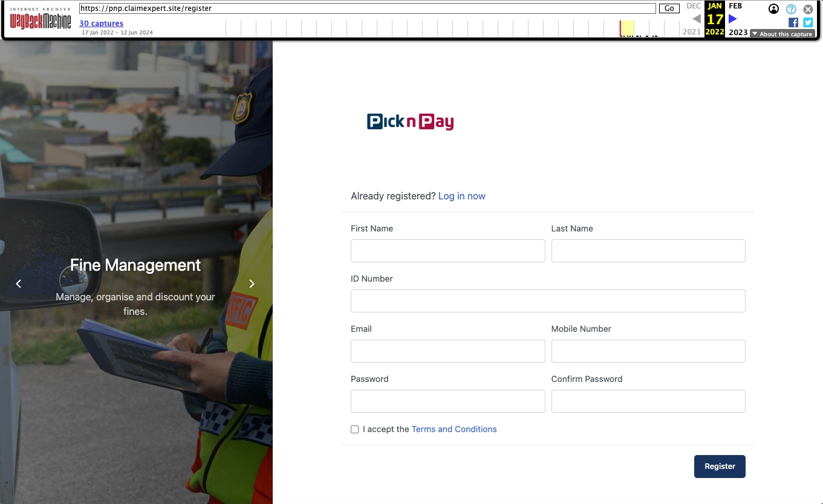Click the highlighted capture timeline marker
Screen dimensions: 823x504
(626, 28)
